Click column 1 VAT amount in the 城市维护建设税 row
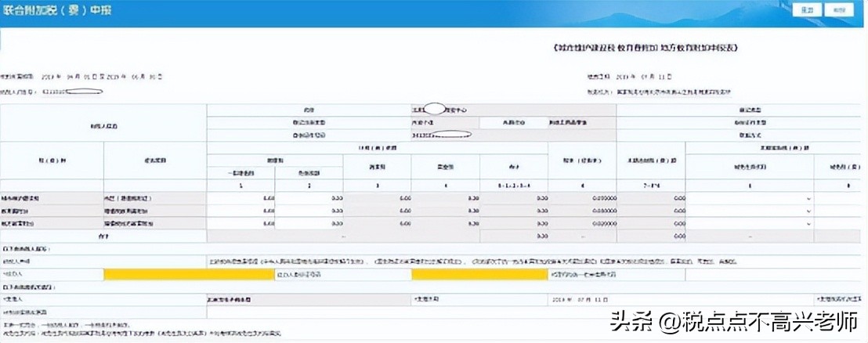This screenshot has height=343, width=868. coord(241,198)
